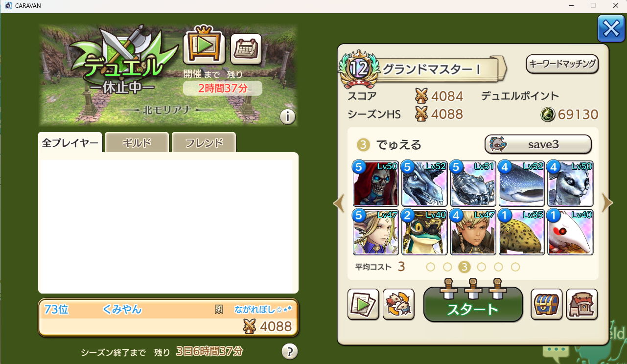Switch to the フレンド ranking tab
This screenshot has height=364, width=627.
pyautogui.click(x=204, y=143)
